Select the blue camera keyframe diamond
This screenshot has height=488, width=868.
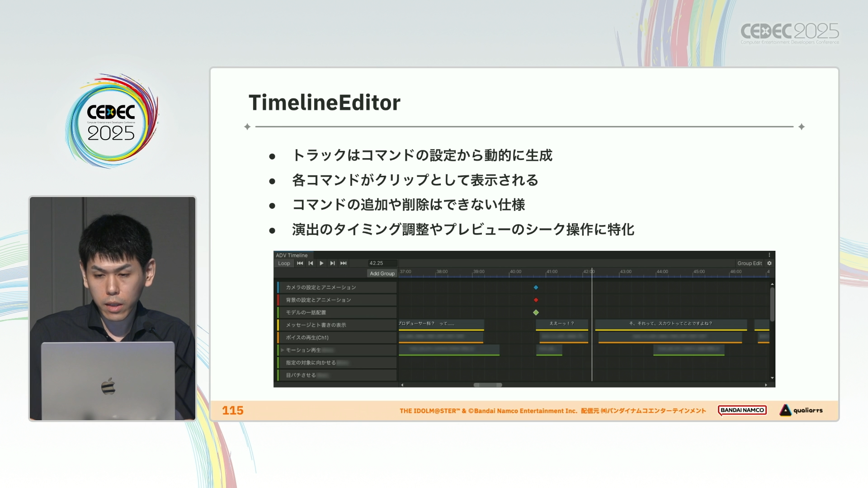tap(536, 287)
